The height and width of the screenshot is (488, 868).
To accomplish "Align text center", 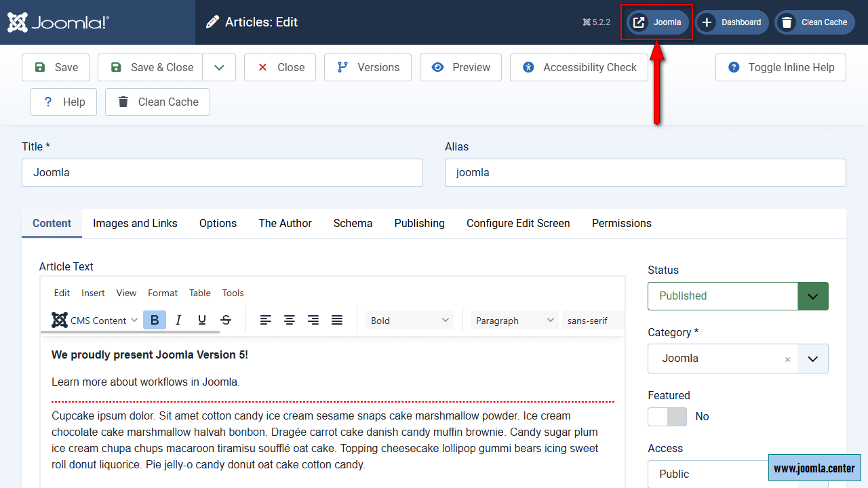I will tap(290, 320).
